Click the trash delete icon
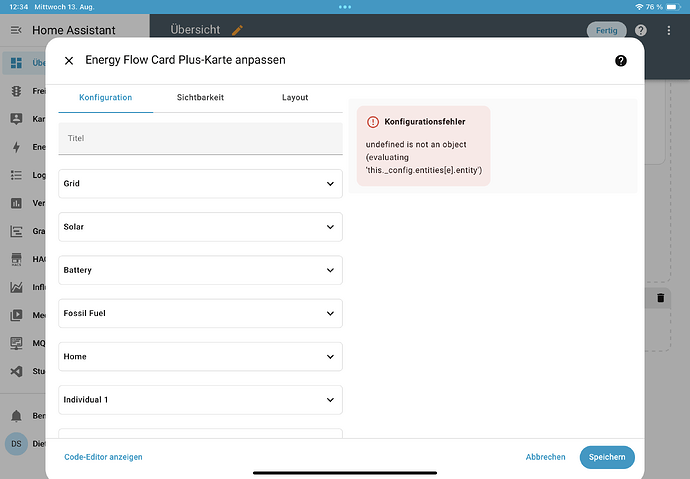The image size is (690, 479). point(661,298)
